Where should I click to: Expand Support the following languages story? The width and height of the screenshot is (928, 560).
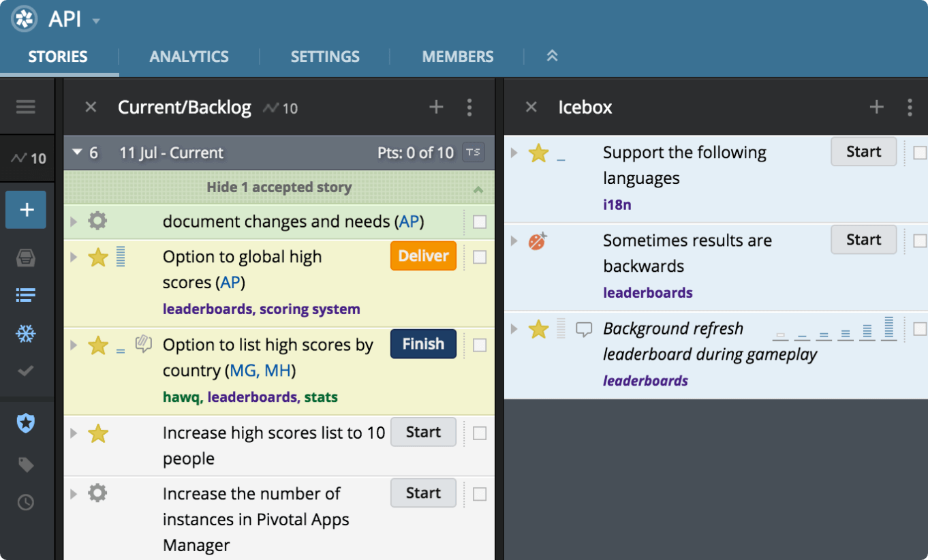click(514, 153)
